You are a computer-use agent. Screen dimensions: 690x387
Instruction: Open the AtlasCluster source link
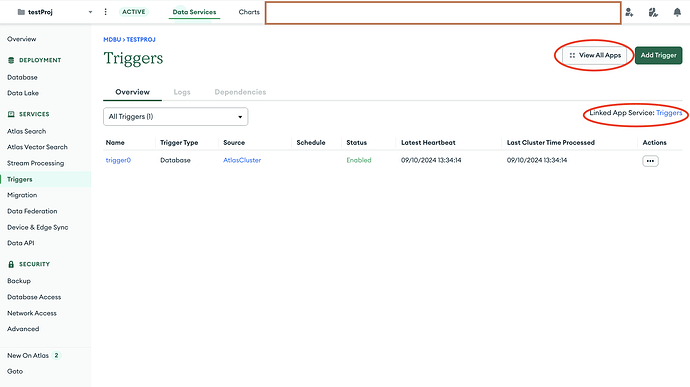242,160
